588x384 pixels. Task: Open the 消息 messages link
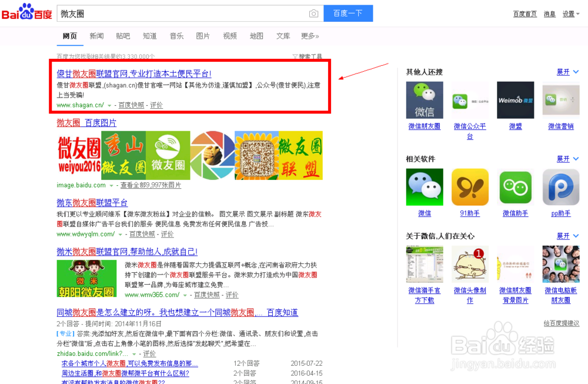[550, 14]
